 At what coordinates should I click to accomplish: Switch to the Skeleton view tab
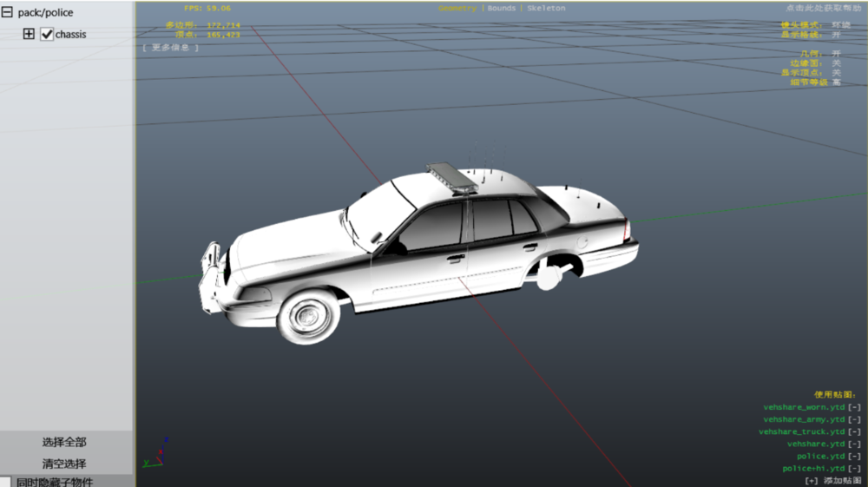click(546, 9)
